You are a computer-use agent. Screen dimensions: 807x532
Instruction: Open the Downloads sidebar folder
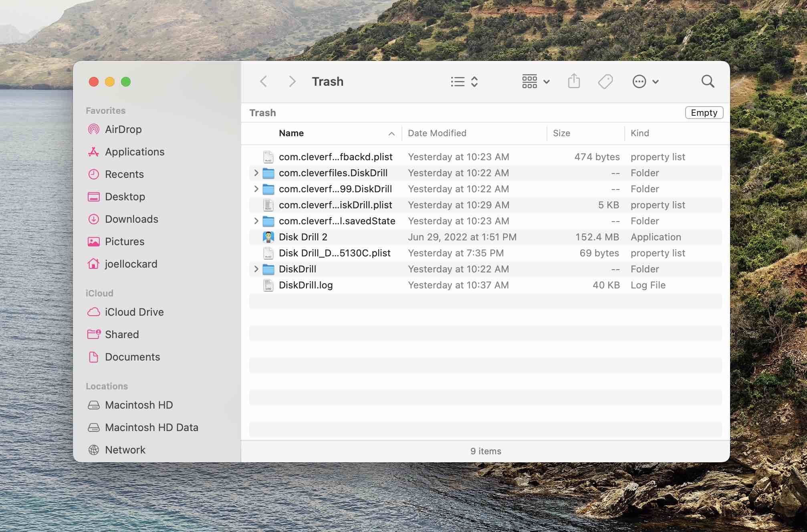[x=131, y=219]
